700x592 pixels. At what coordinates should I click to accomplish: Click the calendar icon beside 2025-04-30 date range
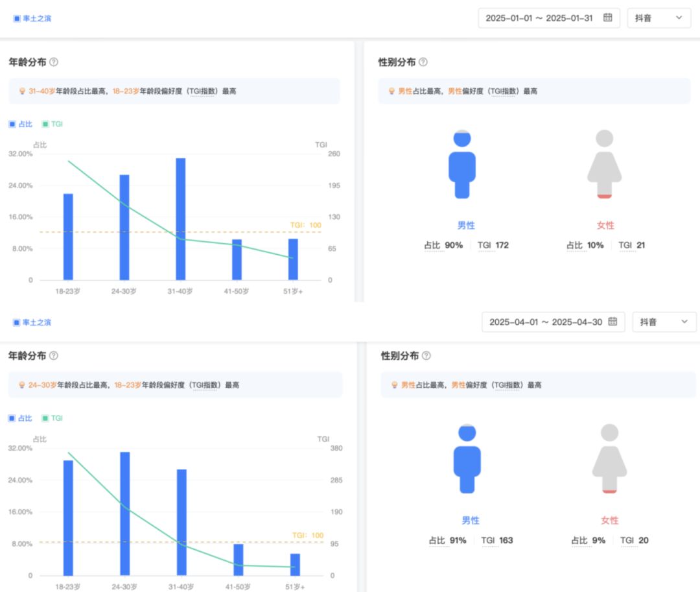(x=612, y=322)
